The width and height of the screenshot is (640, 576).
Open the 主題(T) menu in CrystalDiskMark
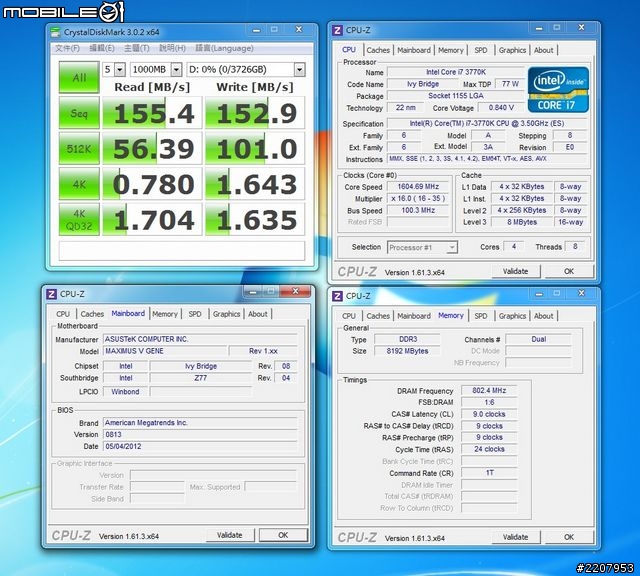(x=137, y=49)
